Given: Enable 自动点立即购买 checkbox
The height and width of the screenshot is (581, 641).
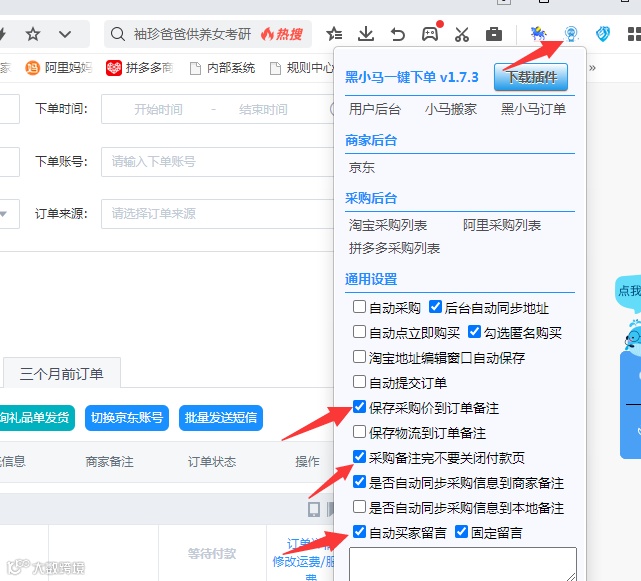Looking at the screenshot, I should (x=359, y=332).
